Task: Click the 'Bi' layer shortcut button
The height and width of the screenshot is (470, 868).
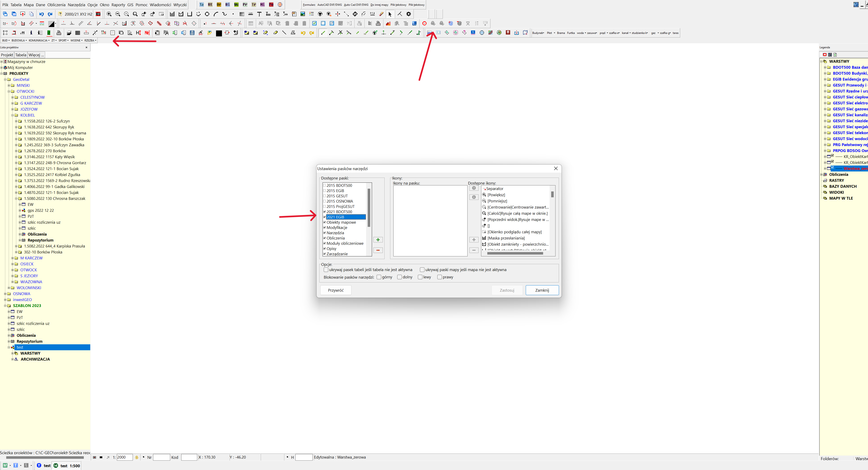Action: click(x=227, y=5)
